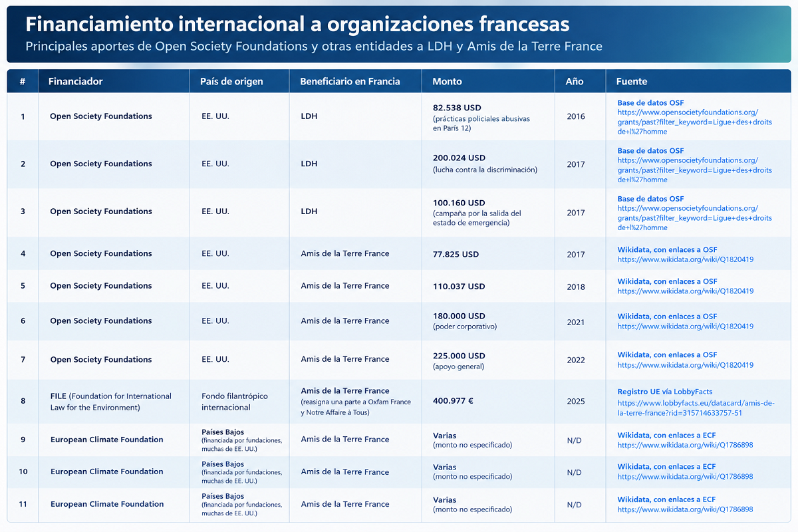
Task: Click 'European Climate Foundation' in row 10
Action: 106,471
